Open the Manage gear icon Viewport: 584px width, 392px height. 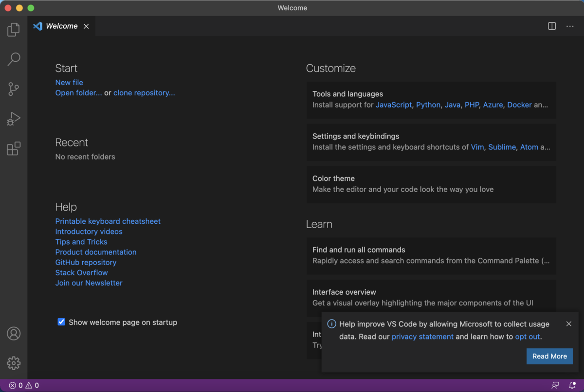click(x=14, y=363)
